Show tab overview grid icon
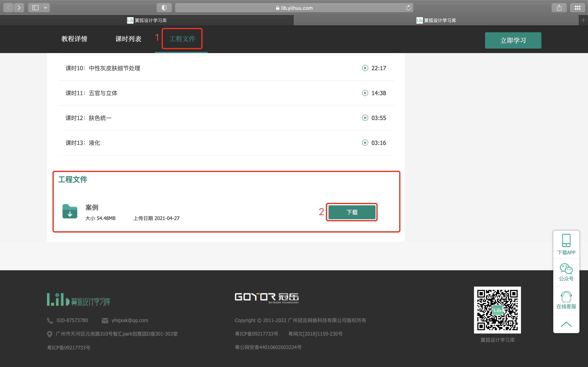 [x=578, y=8]
